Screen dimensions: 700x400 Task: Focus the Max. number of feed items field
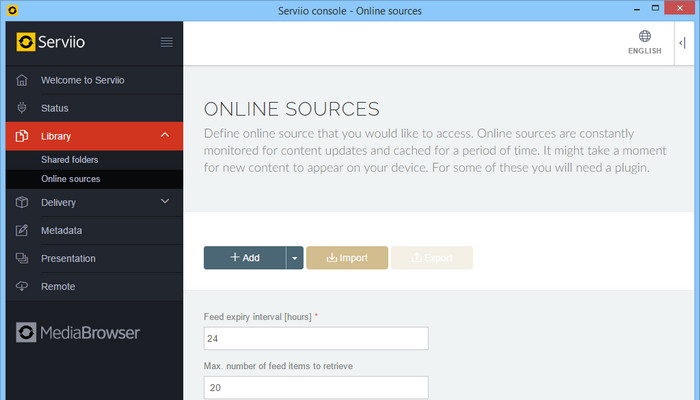[316, 388]
